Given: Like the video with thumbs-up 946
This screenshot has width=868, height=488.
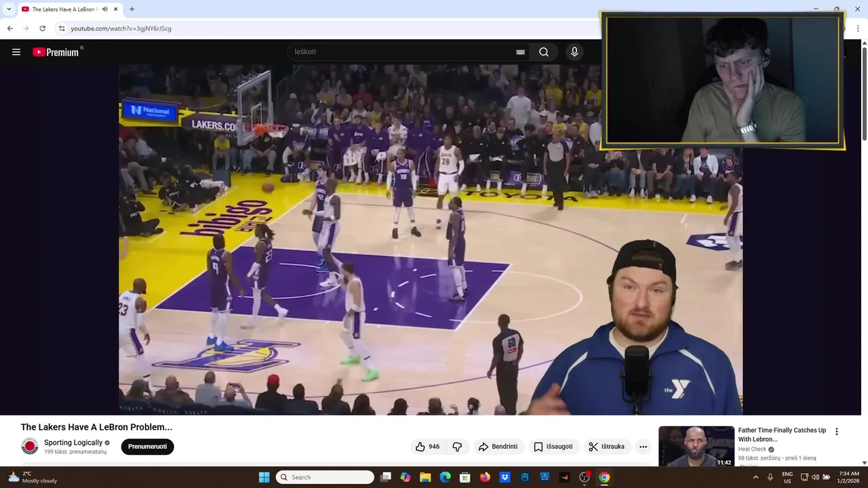Looking at the screenshot, I should 427,447.
